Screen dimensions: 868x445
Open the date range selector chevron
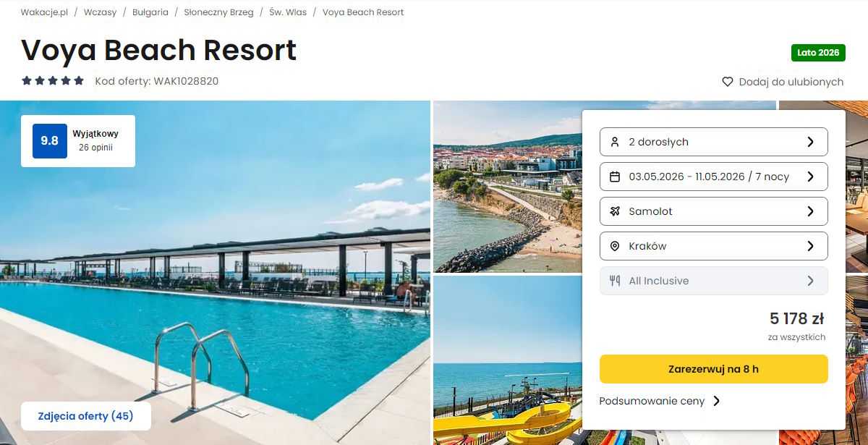tap(810, 177)
